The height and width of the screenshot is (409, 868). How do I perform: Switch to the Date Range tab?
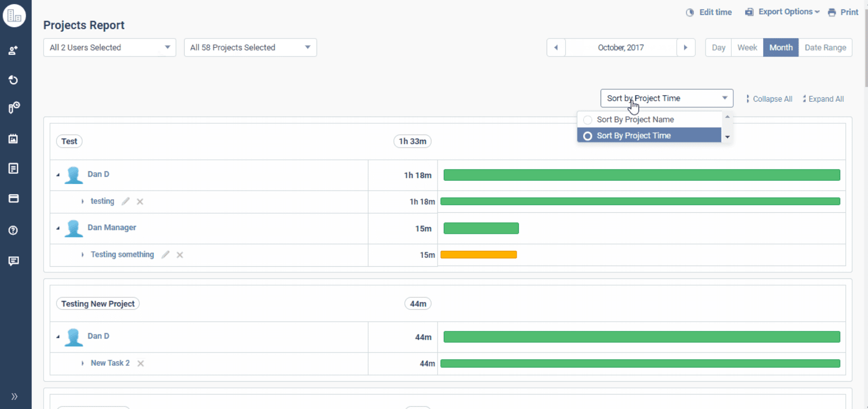[x=825, y=48]
